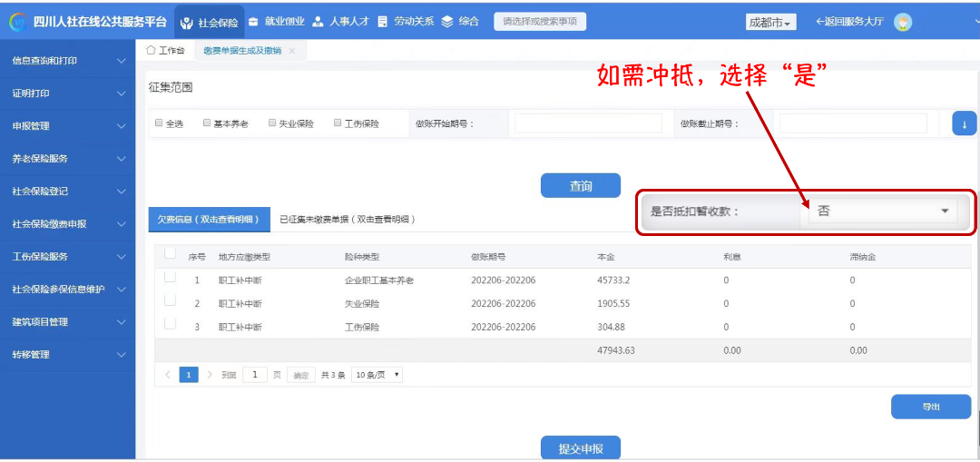
Task: Open the 人事人才 top menu
Action: click(341, 21)
